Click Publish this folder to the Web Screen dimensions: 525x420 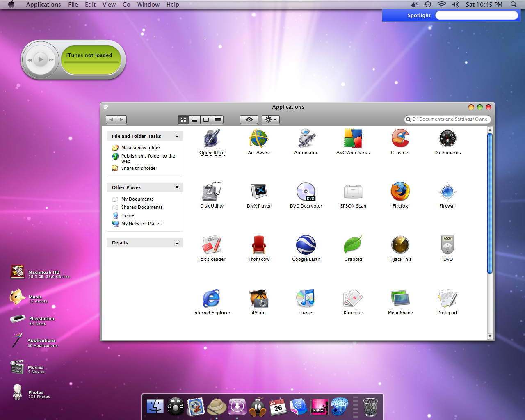(x=148, y=158)
